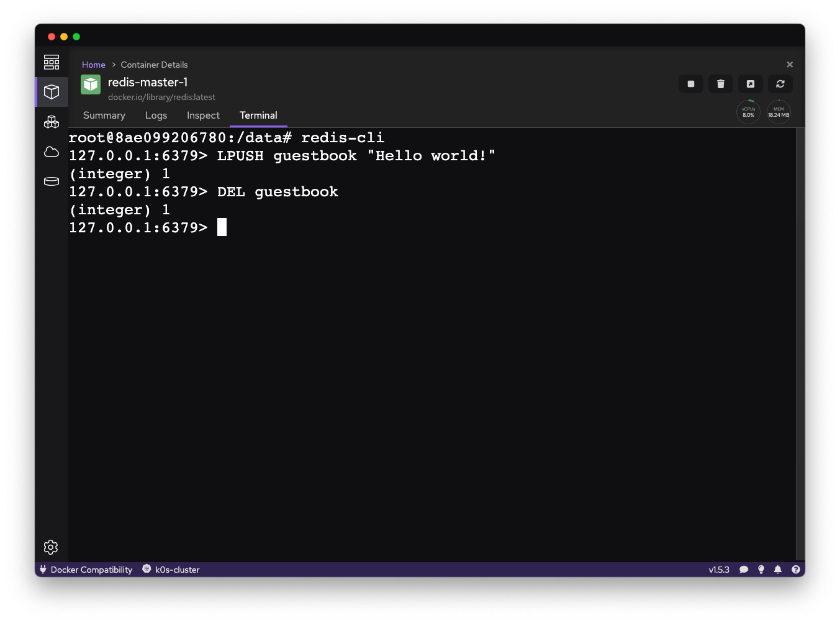Open the feedback chat bubble icon
Viewport: 840px width, 623px height.
coord(744,570)
